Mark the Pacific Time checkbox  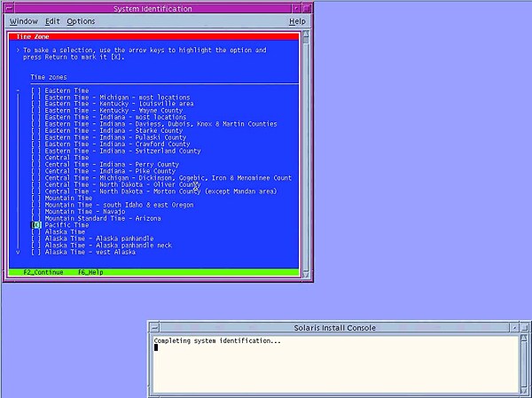[x=36, y=225]
